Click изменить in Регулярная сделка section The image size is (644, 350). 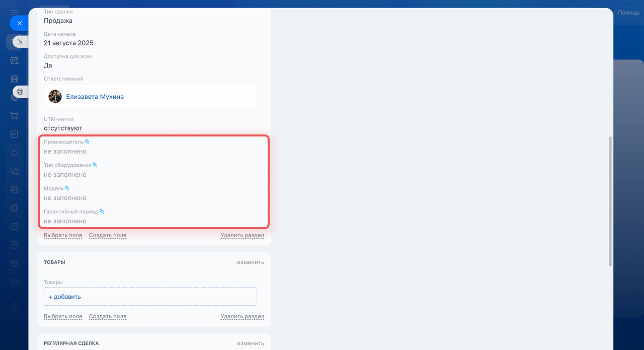pyautogui.click(x=251, y=343)
